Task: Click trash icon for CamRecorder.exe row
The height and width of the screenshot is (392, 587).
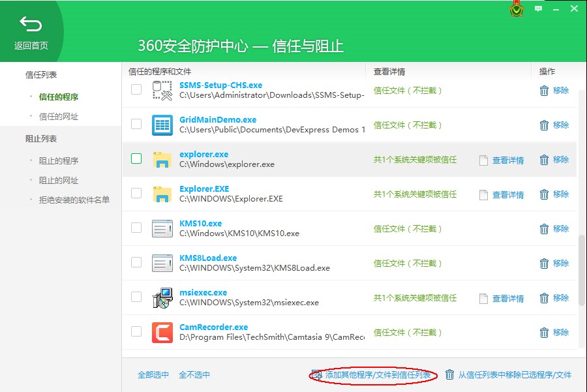Action: tap(545, 333)
